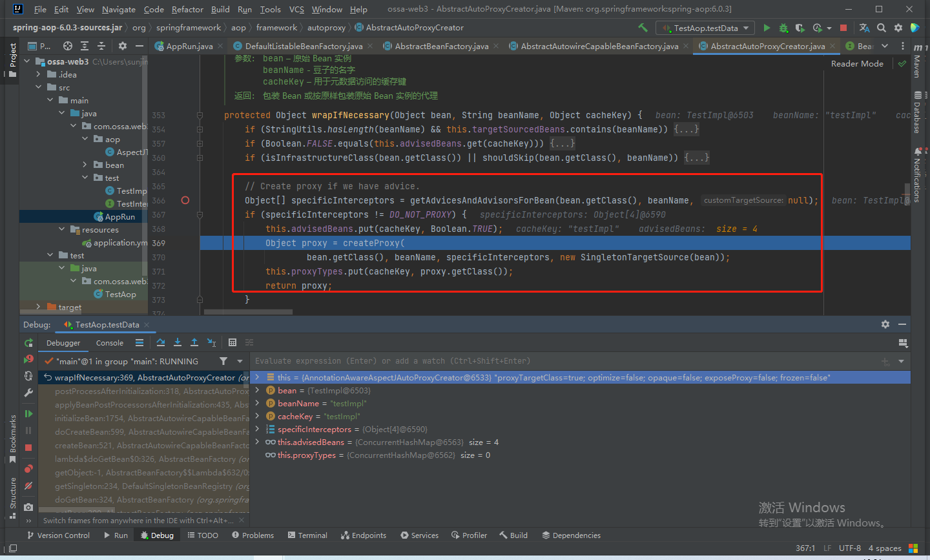
Task: Click Expand All icon in Project panel
Action: 85,46
